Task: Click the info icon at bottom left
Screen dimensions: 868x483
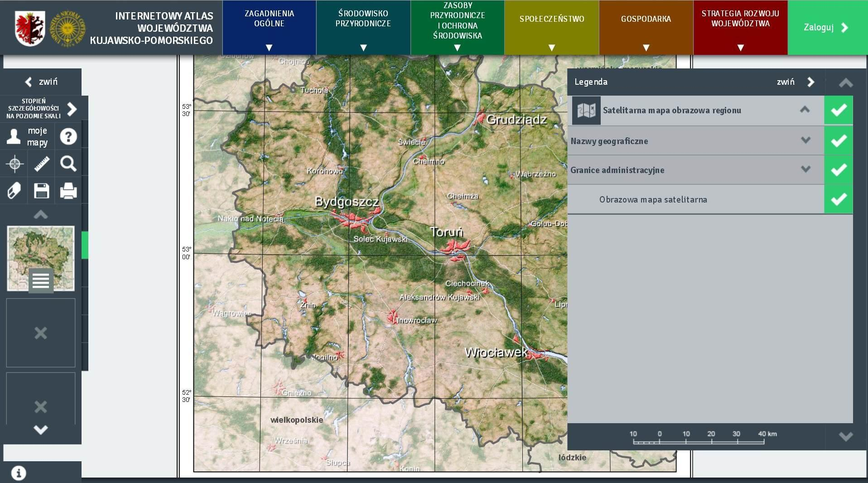Action: pyautogui.click(x=19, y=473)
